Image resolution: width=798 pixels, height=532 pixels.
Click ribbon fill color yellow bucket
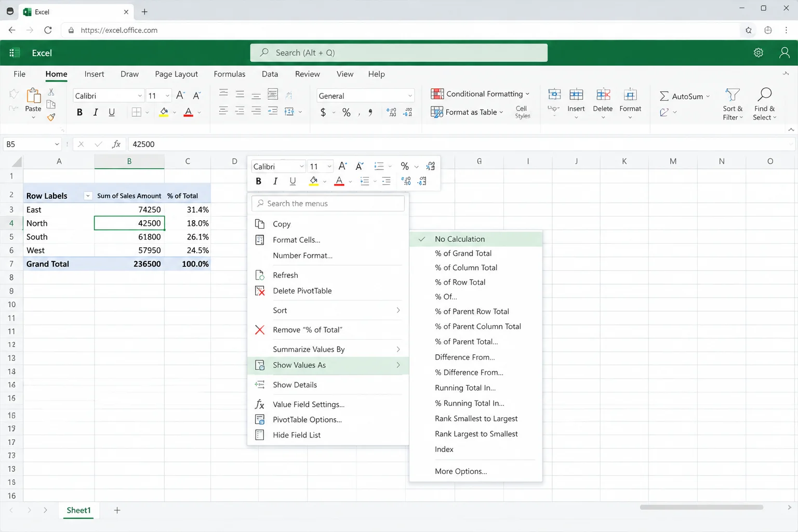(164, 112)
